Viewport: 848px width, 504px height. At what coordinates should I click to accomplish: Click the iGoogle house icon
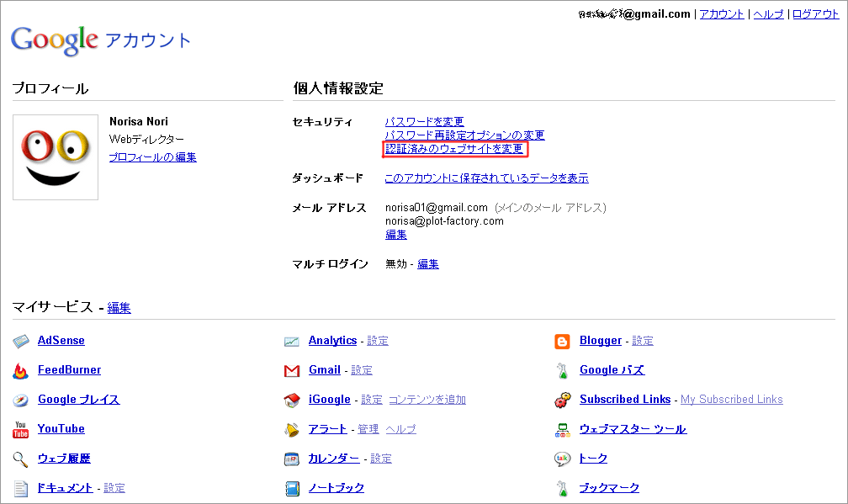[x=291, y=401]
